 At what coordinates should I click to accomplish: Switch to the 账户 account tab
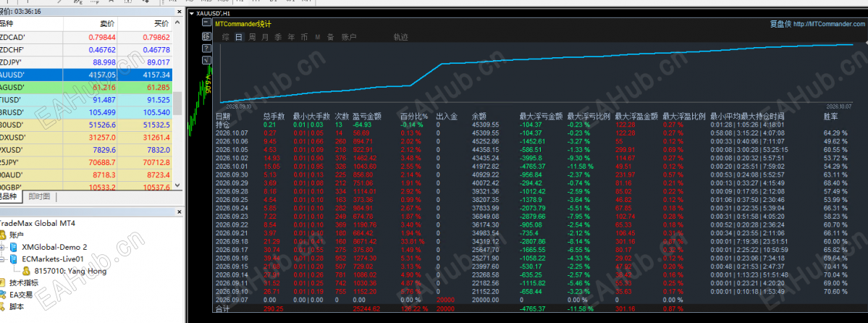(349, 37)
